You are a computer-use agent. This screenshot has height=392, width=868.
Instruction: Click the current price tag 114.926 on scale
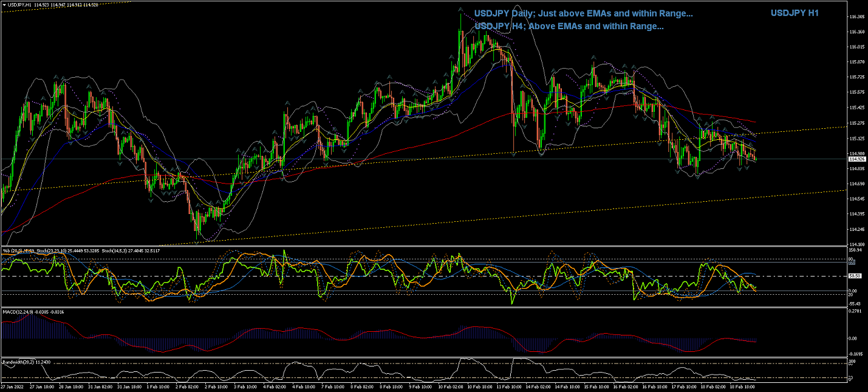coord(856,159)
